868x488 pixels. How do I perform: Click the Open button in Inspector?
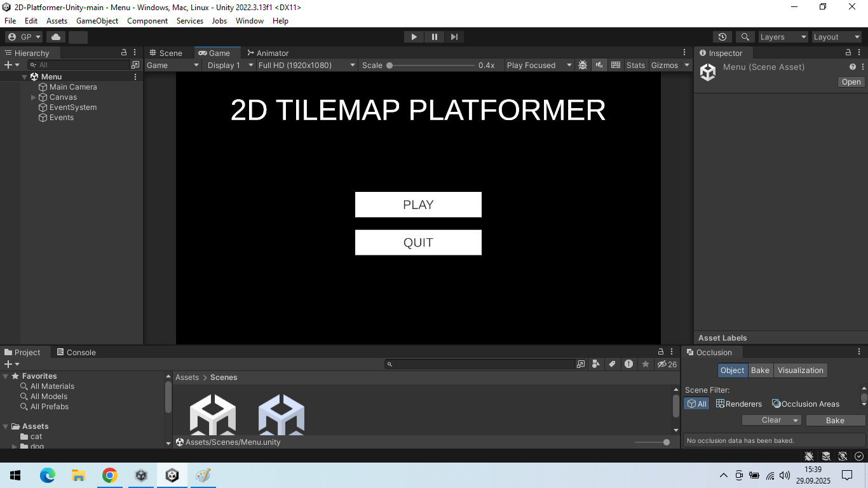coord(851,82)
